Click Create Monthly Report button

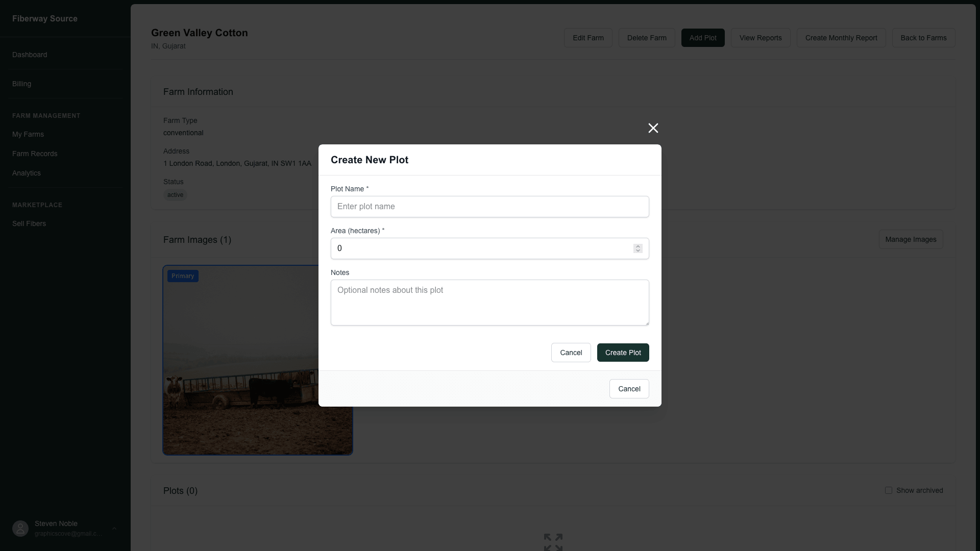841,38
